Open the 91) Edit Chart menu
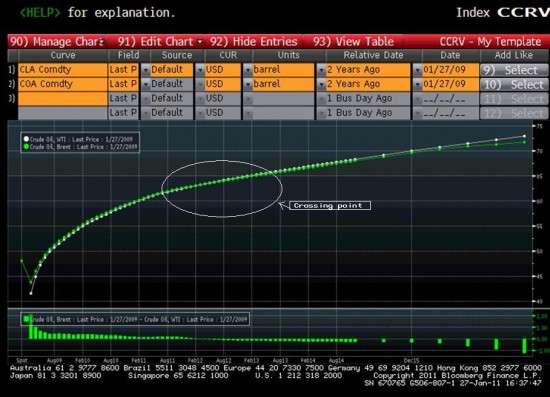Image resolution: width=550 pixels, height=397 pixels. point(160,42)
